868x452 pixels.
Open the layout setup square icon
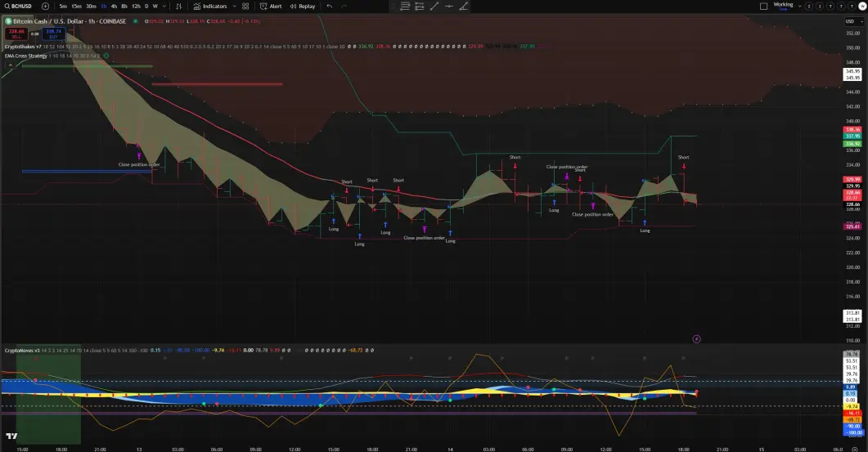click(763, 6)
